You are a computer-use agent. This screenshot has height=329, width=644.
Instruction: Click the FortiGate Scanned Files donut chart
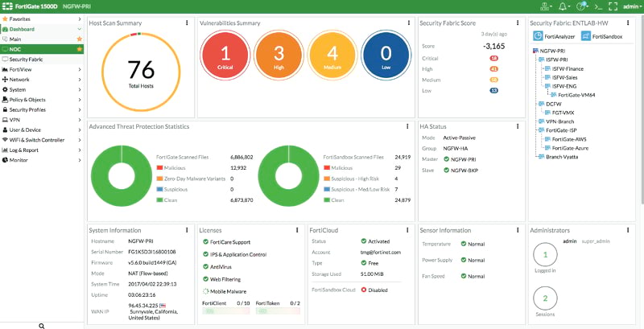pos(122,176)
